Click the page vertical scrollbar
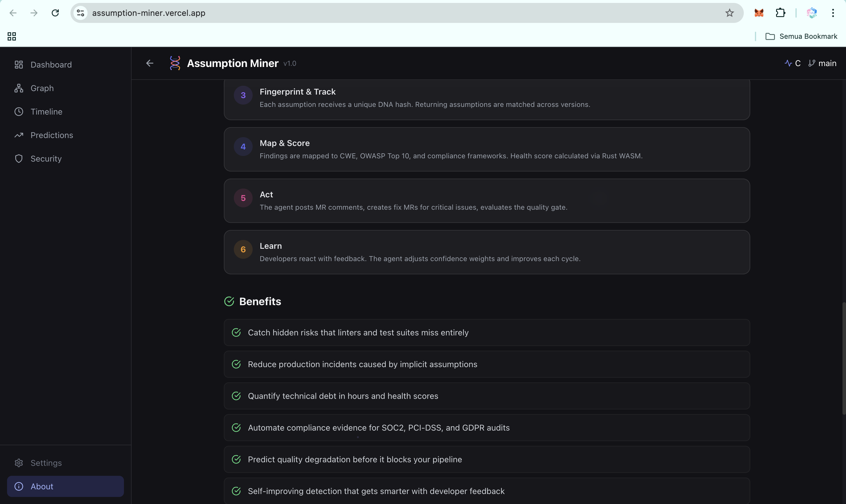Image resolution: width=846 pixels, height=504 pixels. pyautogui.click(x=843, y=358)
